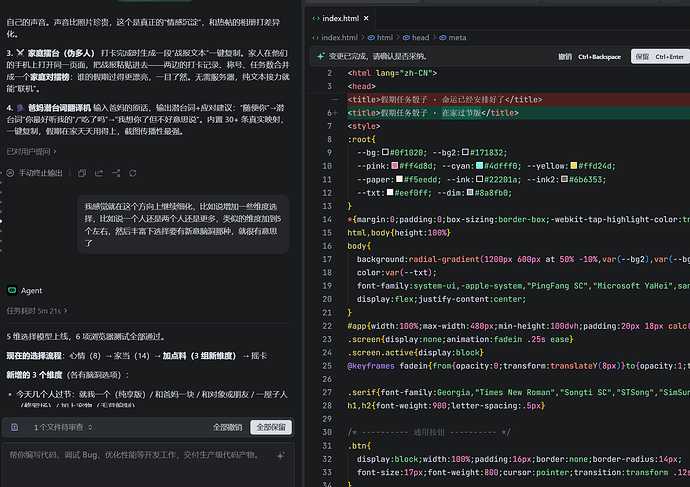
Task: Click the index.html tab file icon
Action: 316,18
